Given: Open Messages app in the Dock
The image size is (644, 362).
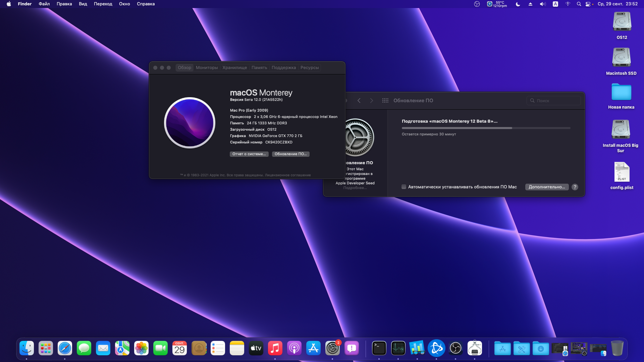Looking at the screenshot, I should click(84, 348).
